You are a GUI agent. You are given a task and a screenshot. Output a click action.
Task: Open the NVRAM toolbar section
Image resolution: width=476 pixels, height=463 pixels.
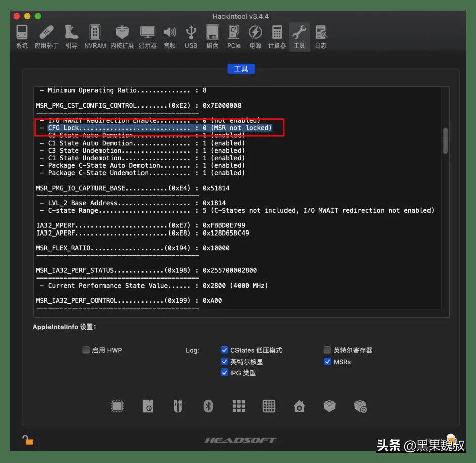95,36
